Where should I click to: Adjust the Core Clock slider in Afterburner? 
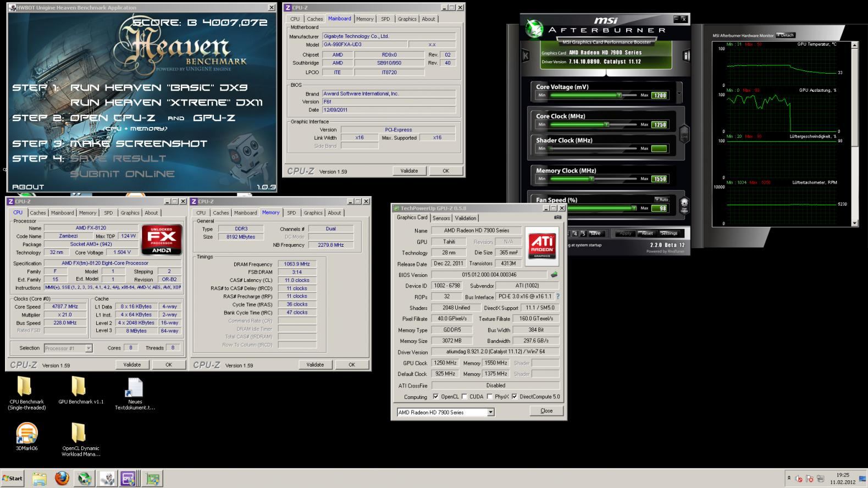pyautogui.click(x=606, y=125)
